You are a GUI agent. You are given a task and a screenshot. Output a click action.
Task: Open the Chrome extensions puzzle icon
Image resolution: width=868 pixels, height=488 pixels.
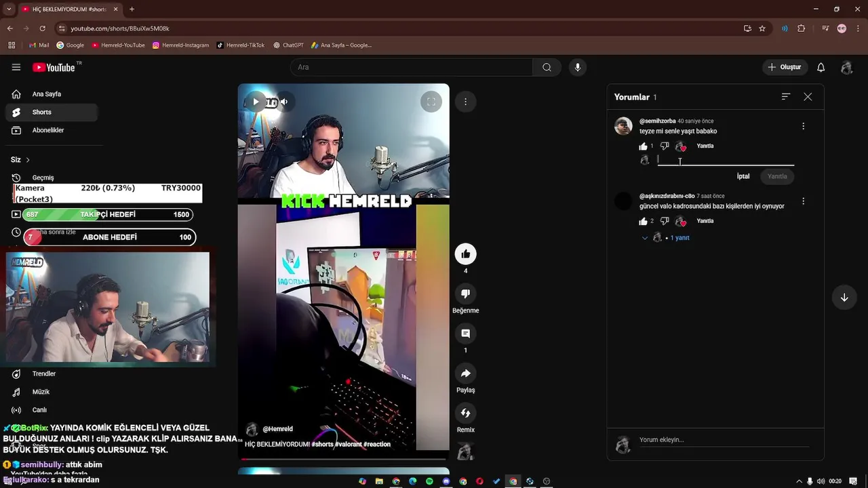click(802, 28)
